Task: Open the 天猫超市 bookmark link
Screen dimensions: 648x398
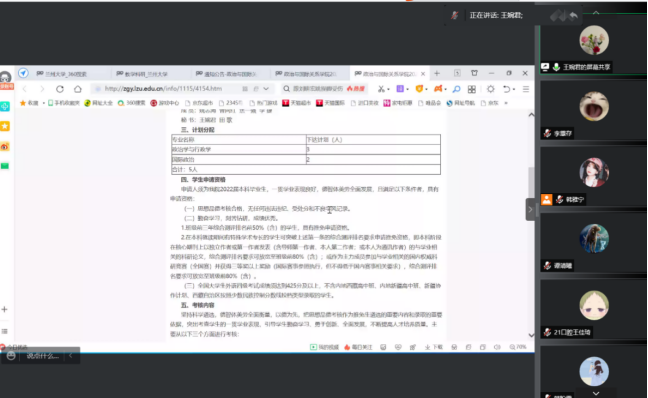Action: click(x=297, y=103)
